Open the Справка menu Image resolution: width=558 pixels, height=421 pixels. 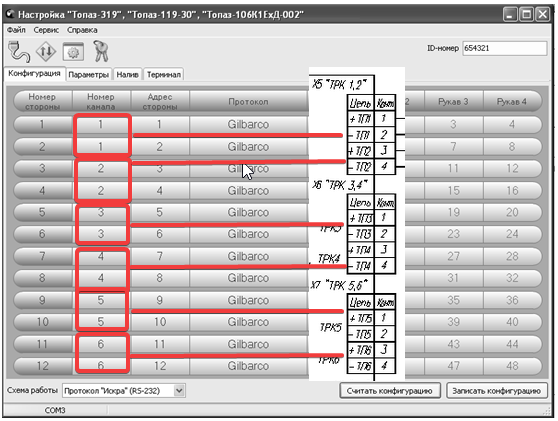[x=82, y=30]
